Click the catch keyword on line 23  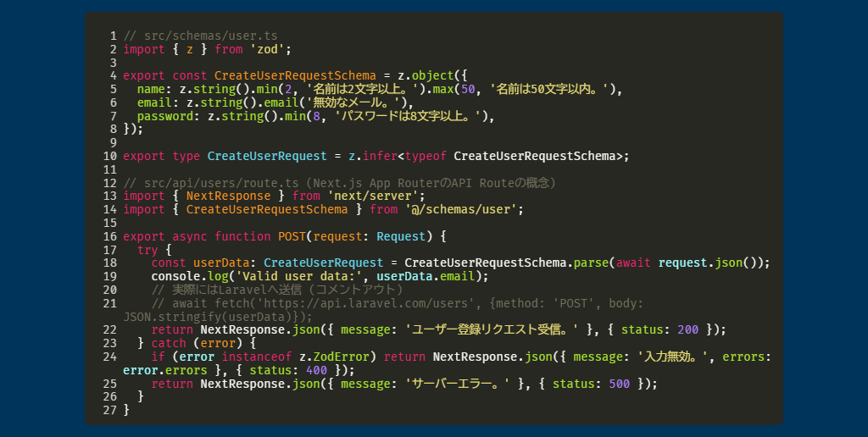pos(169,343)
